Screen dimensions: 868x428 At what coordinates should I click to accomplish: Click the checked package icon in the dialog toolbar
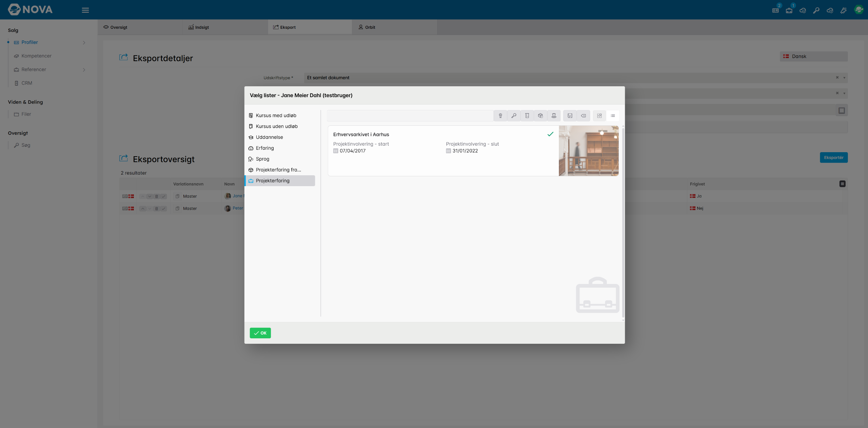point(540,116)
